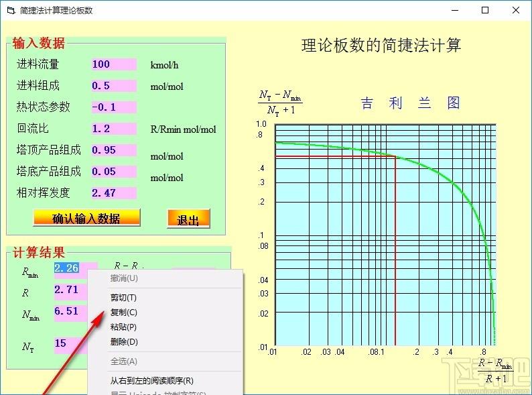Click the 热状态参数 label
532x395 pixels.
[44, 107]
